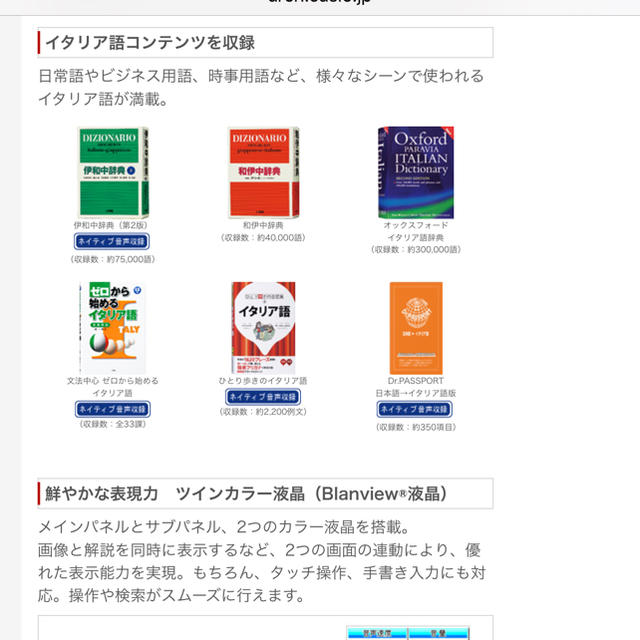Open the orange Dr.PASSPORT book cover
Viewport: 640px width, 640px height.
pyautogui.click(x=416, y=328)
